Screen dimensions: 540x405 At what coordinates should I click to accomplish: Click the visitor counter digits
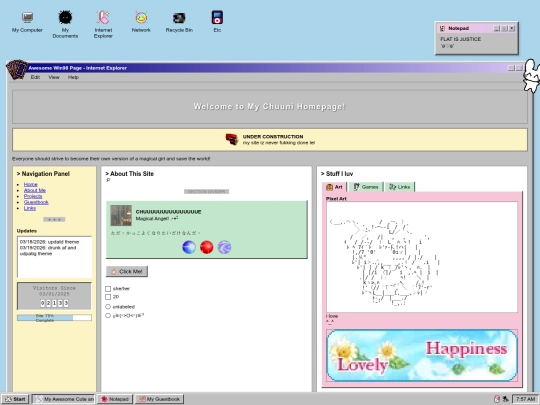54,303
